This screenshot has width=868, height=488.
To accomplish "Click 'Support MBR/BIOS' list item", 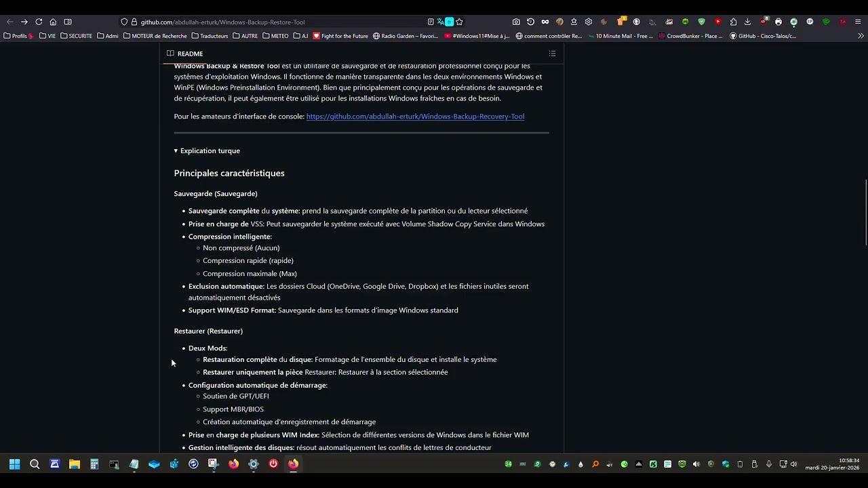I will (x=233, y=409).
